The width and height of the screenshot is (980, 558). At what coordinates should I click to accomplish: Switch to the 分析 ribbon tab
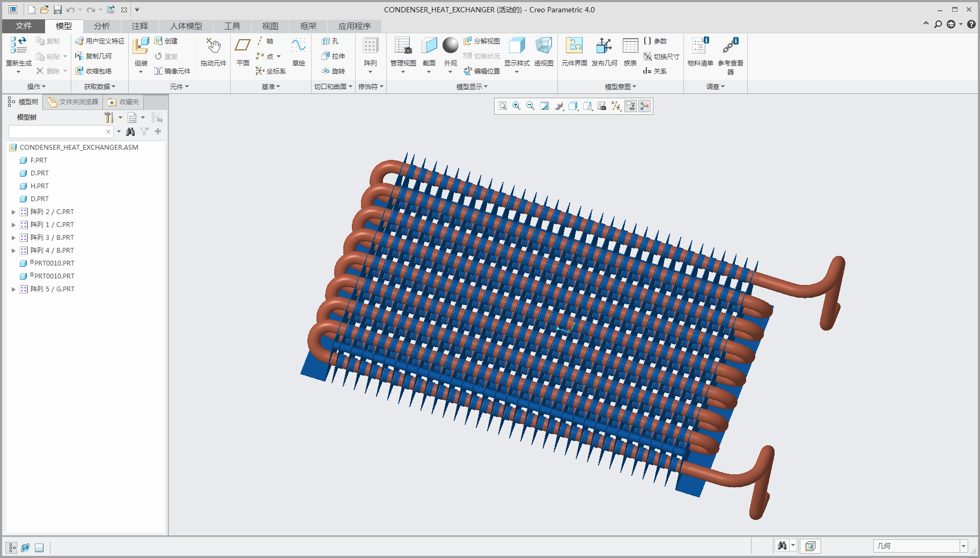tap(101, 26)
